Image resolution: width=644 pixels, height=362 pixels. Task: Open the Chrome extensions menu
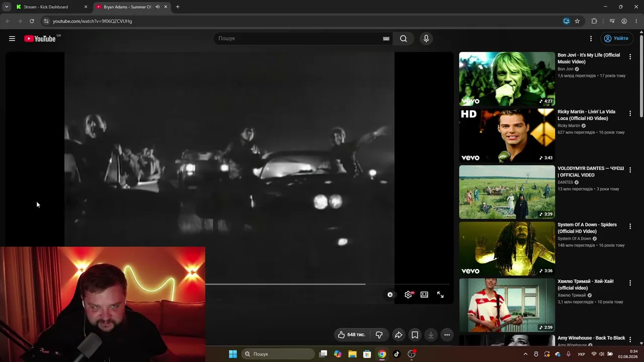click(594, 21)
